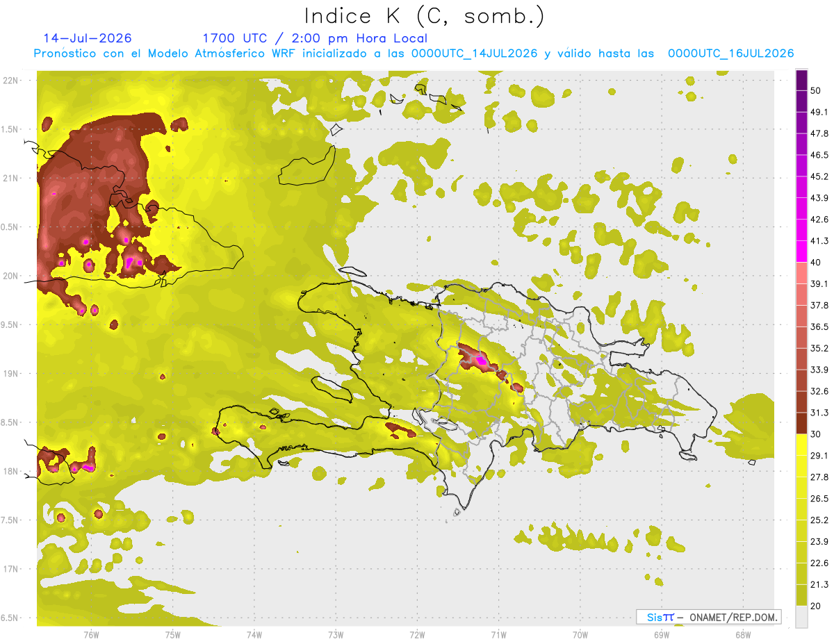834x644 pixels.
Task: Click the color scale value 49.1
Action: 819,112
